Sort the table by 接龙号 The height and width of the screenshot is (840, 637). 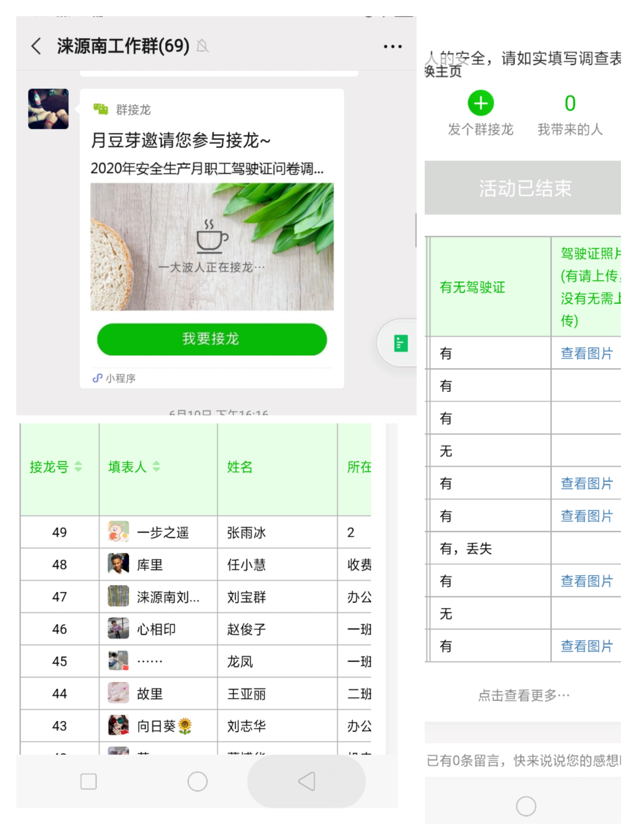tap(56, 467)
